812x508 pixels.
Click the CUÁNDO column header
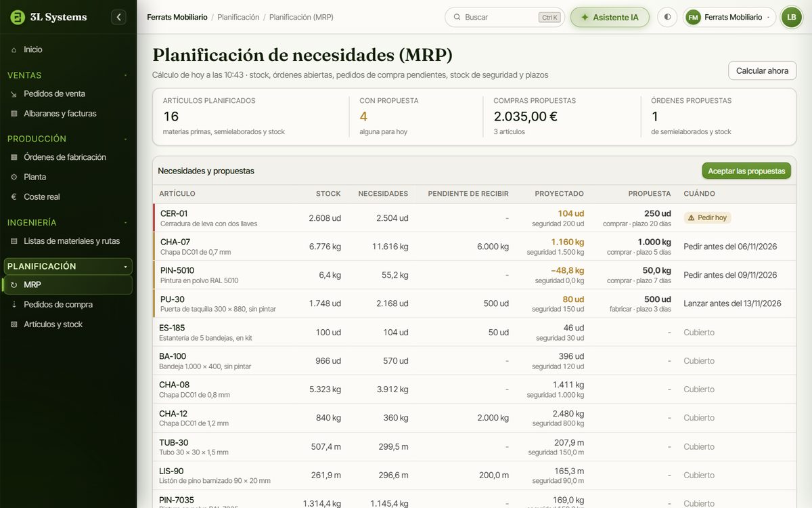click(699, 194)
